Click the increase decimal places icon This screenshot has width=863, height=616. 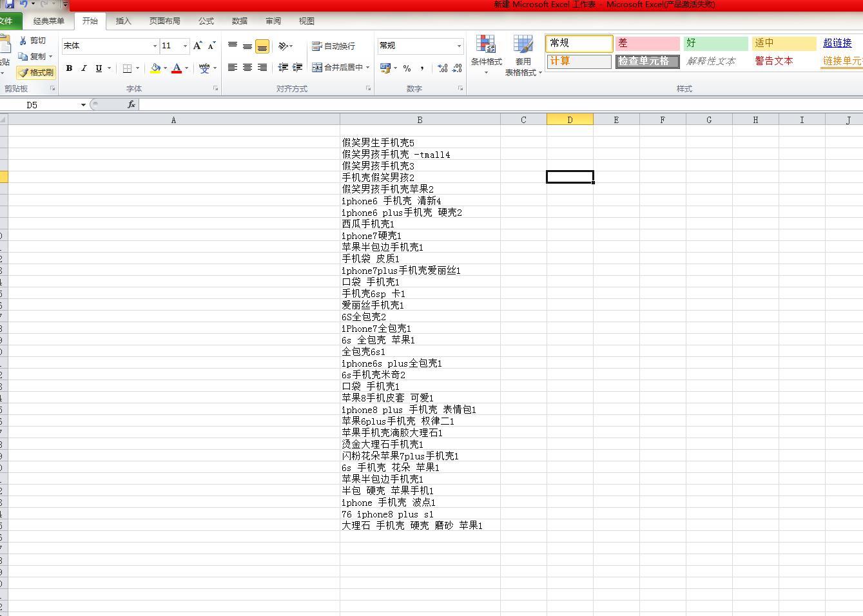click(x=443, y=68)
